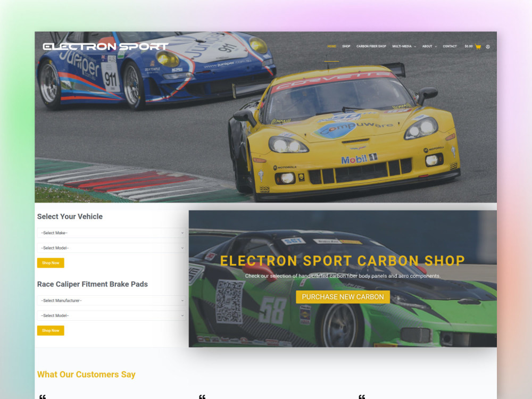Screen dimensions: 532x399
Task: Open the Contact page
Action: [x=450, y=46]
